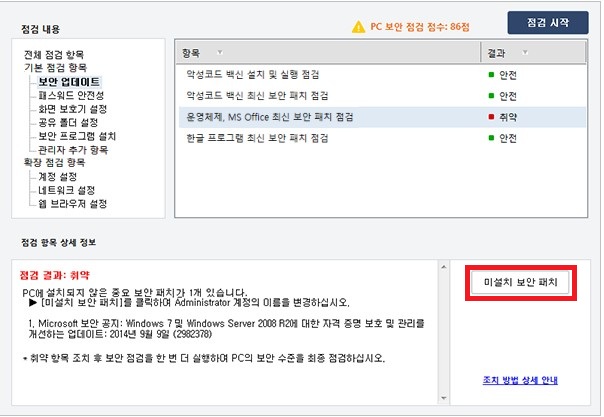Select 네트워크 설정 tree item
The image size is (604, 417).
[66, 190]
